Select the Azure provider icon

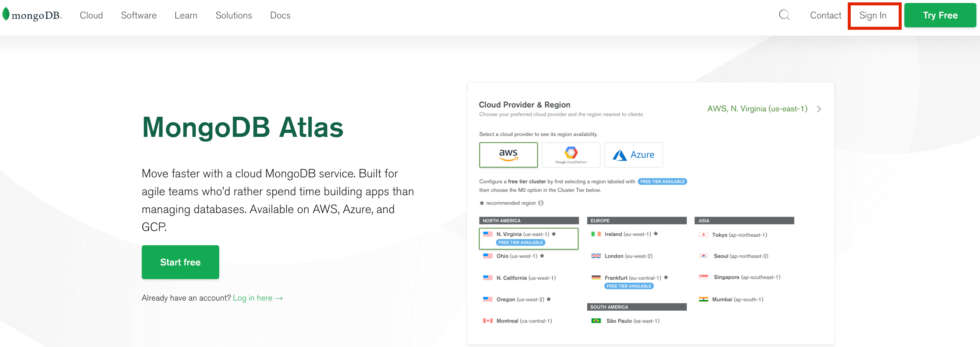point(633,155)
